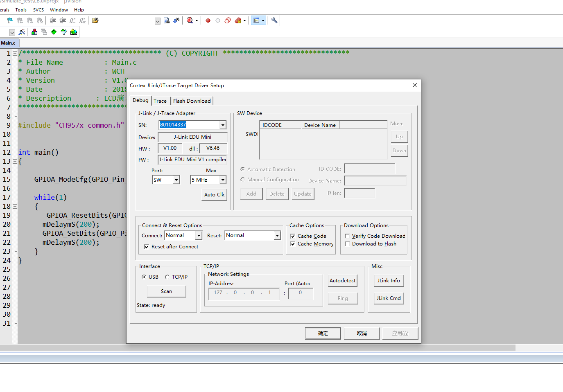Comment selection toolbar icon

(x=72, y=20)
